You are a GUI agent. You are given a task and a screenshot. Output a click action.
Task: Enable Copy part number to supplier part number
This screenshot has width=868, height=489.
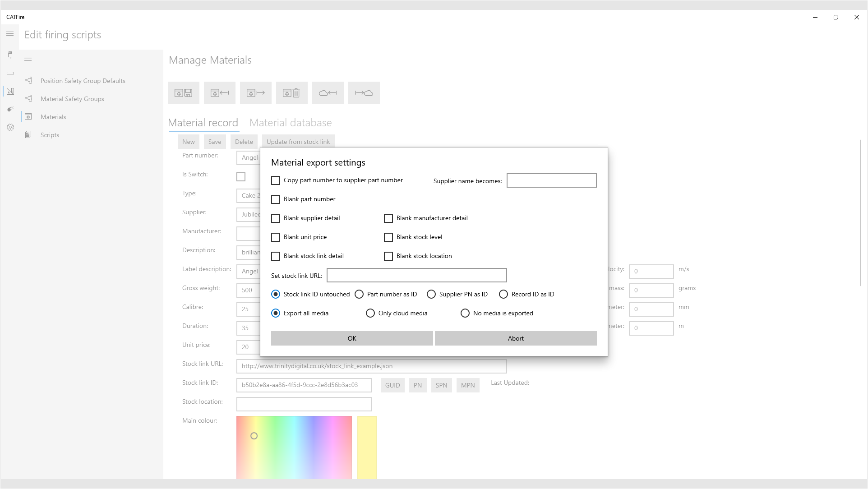pos(276,180)
